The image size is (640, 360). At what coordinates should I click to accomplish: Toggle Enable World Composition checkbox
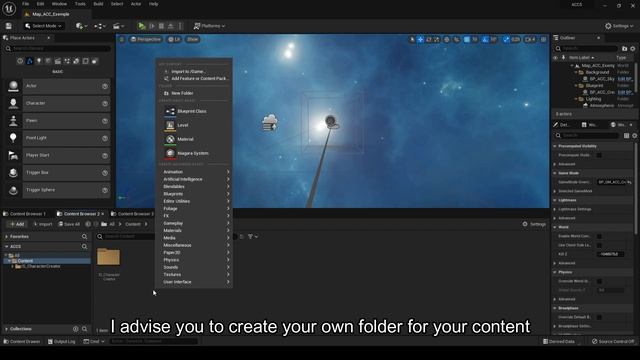(599, 236)
